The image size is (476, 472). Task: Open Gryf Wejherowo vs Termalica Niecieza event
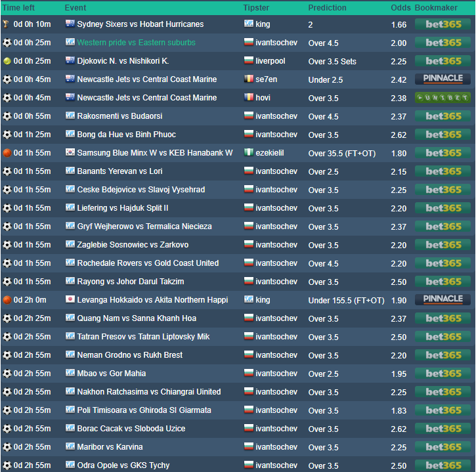tap(144, 226)
